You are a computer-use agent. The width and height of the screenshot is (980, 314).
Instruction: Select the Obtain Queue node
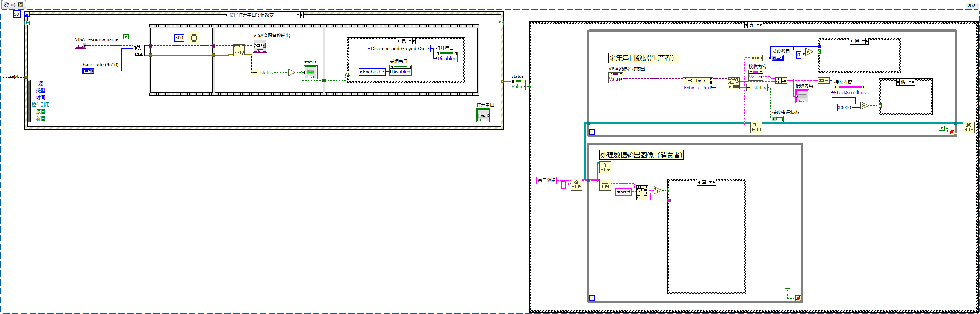coord(576,185)
